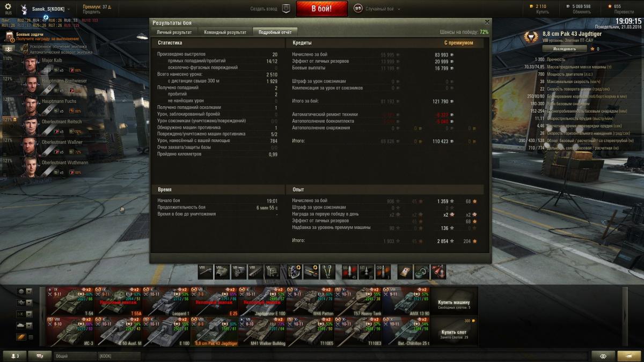Select the radio module icon
Image resolution: width=644 pixels, height=362 pixels.
coord(272,271)
